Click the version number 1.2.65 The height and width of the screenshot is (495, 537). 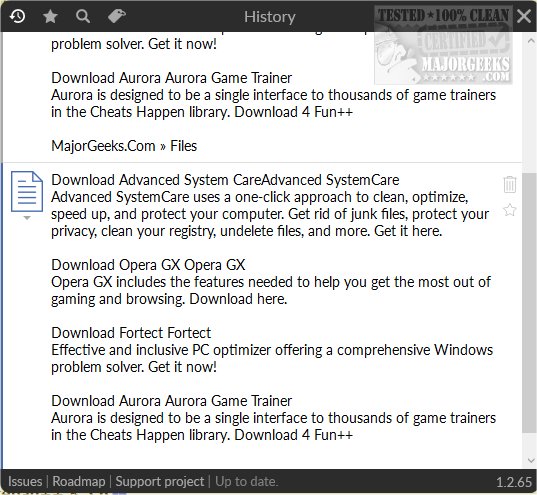[514, 482]
